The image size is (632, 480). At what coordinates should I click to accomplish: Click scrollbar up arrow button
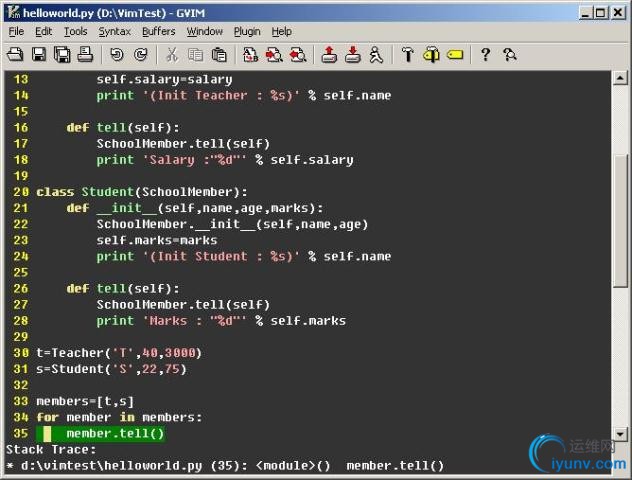click(x=620, y=78)
